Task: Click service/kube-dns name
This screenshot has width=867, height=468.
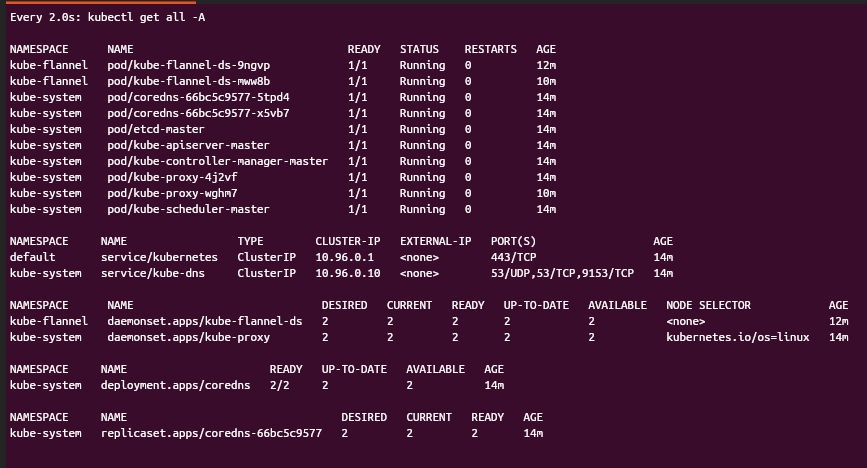Action: point(153,273)
